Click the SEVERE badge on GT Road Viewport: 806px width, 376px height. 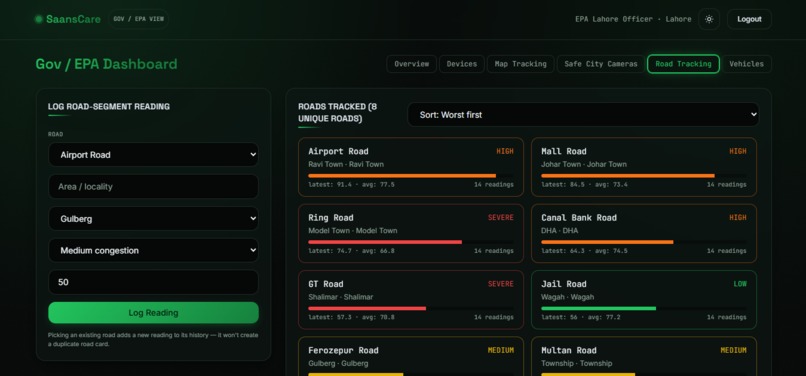501,284
